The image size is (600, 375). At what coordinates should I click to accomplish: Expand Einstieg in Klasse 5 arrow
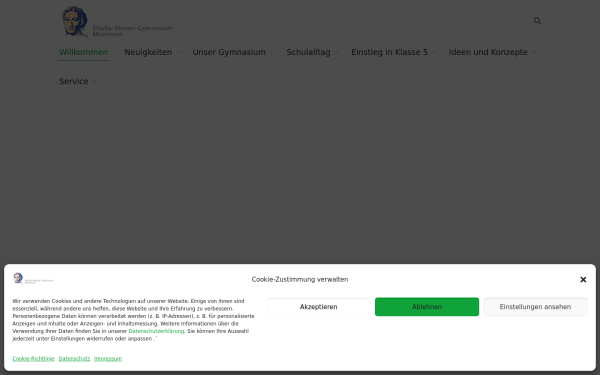434,52
